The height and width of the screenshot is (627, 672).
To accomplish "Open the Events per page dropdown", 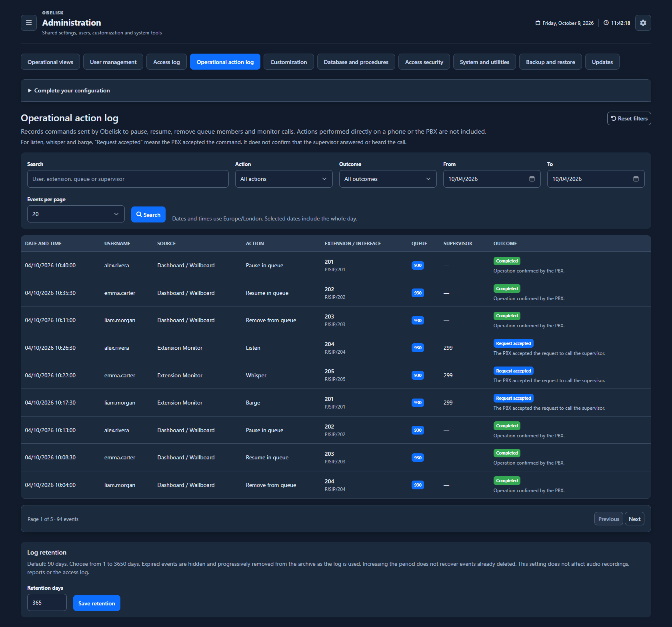I will point(76,214).
